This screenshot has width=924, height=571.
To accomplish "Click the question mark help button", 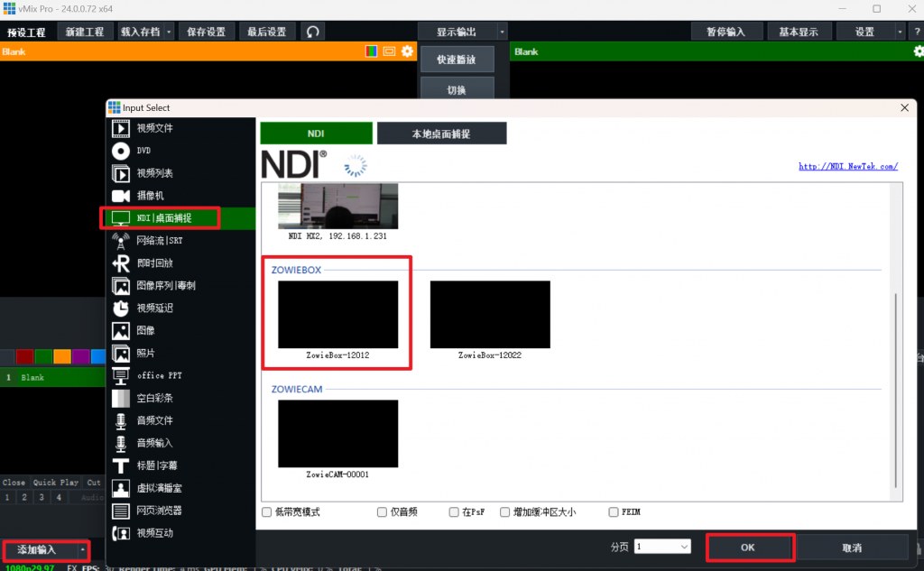I will (x=917, y=32).
